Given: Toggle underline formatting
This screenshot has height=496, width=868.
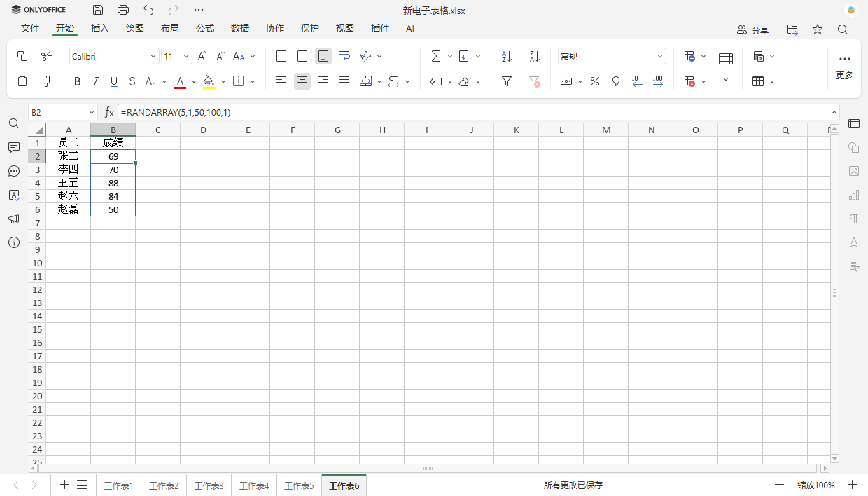Looking at the screenshot, I should pos(113,81).
